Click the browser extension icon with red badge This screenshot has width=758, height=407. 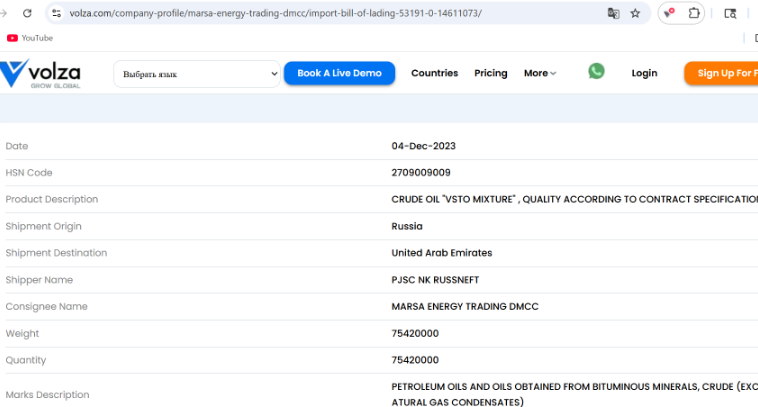pos(669,13)
